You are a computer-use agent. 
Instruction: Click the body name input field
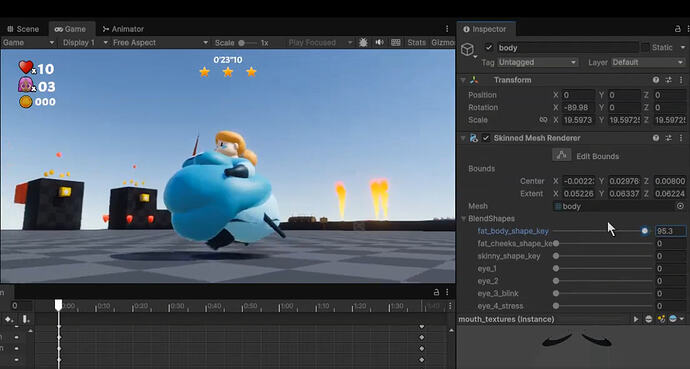pos(568,47)
